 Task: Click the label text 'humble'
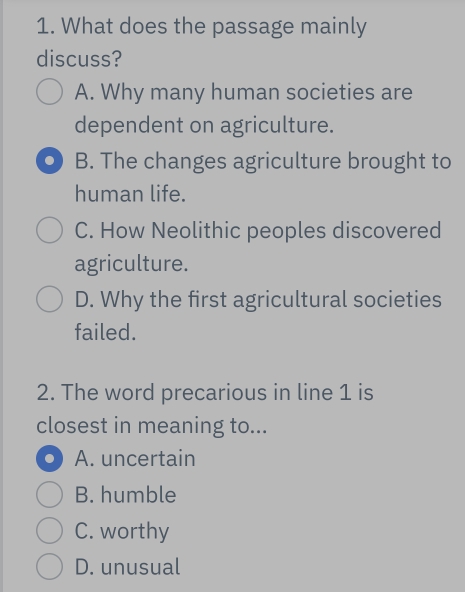(139, 495)
